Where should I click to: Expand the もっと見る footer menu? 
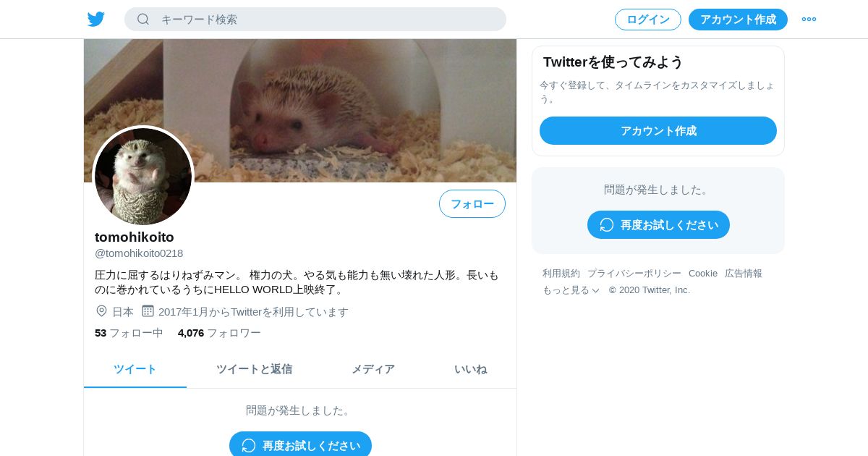[571, 290]
